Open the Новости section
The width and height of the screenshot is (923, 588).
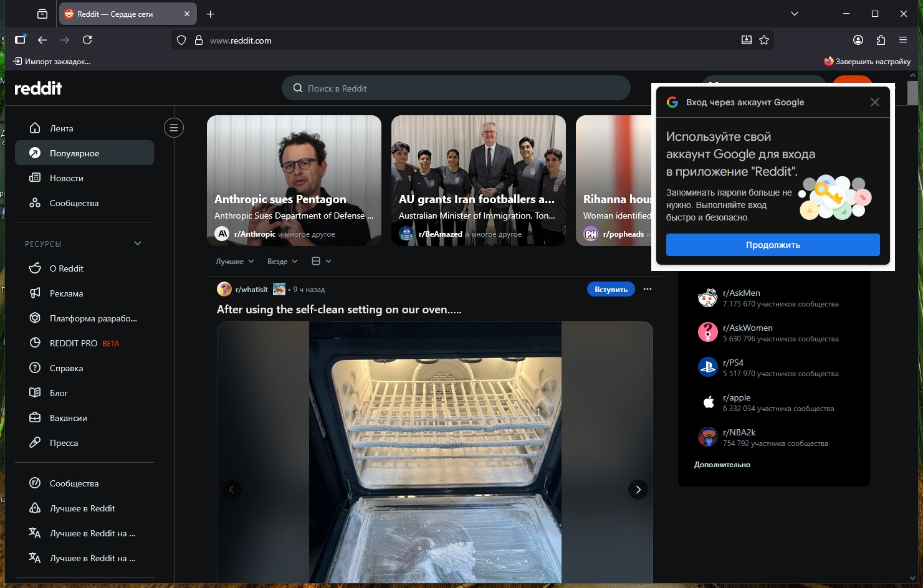[x=84, y=178]
